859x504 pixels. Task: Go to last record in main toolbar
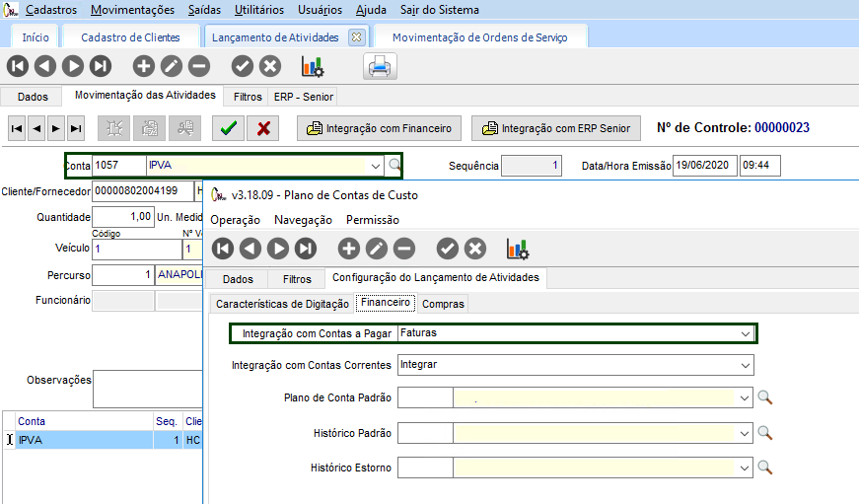coord(101,66)
